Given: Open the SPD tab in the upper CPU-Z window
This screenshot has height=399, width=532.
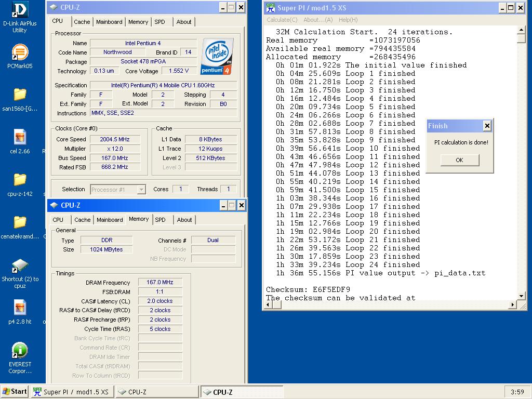Looking at the screenshot, I should [160, 22].
